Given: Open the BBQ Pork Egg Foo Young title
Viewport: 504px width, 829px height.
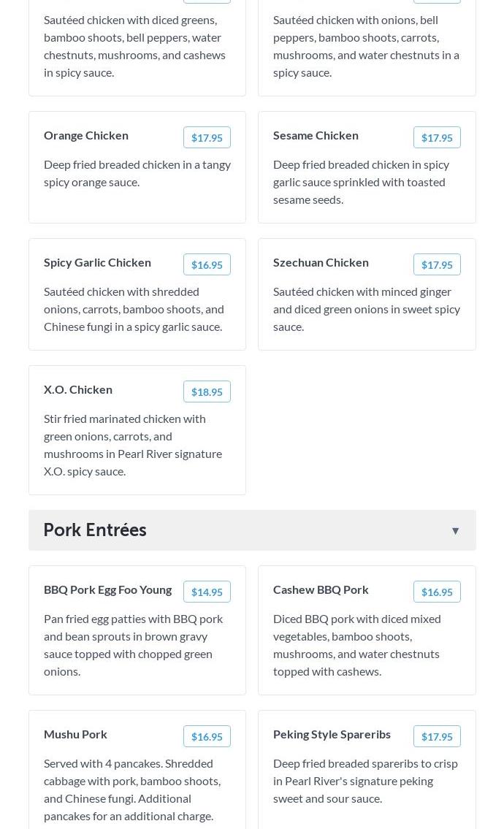Looking at the screenshot, I should 108,590.
